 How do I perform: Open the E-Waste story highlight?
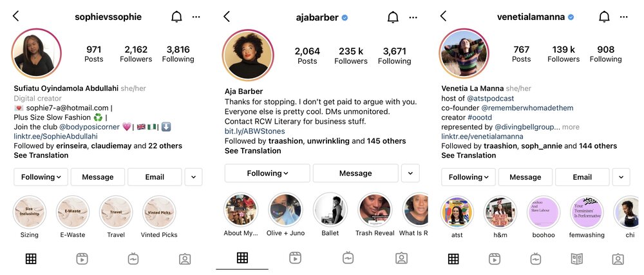(x=73, y=218)
